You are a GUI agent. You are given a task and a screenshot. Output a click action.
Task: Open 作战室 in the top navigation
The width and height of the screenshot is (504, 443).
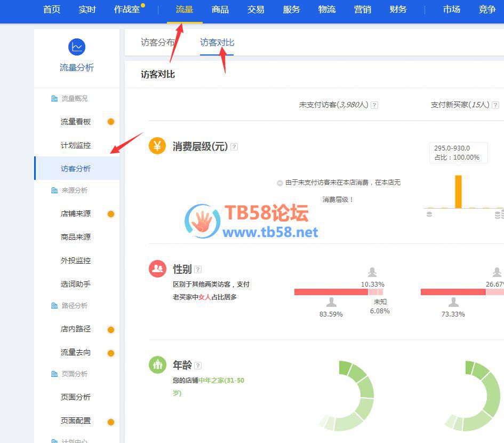(127, 10)
